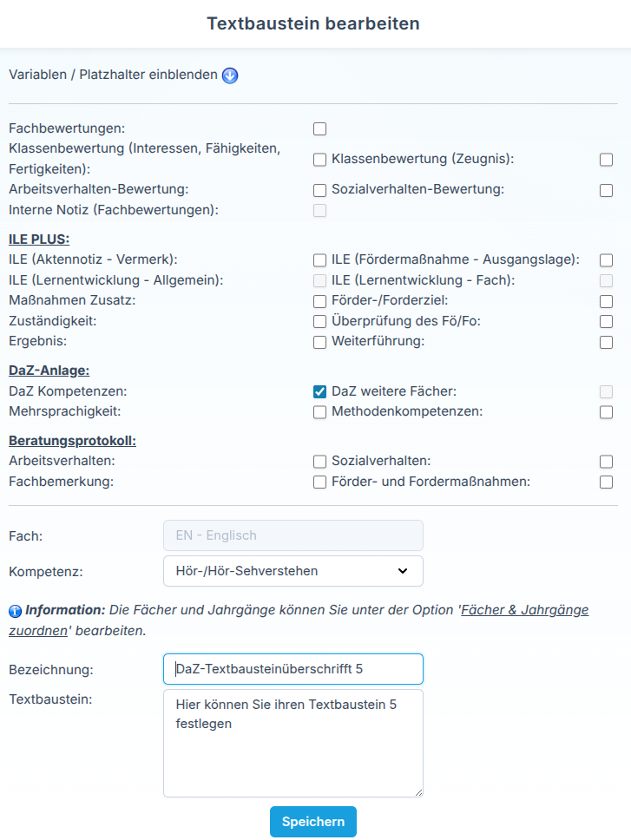Check the ILE (Aktennotiz - Vermerk) checkbox
631x840 pixels.
[319, 260]
